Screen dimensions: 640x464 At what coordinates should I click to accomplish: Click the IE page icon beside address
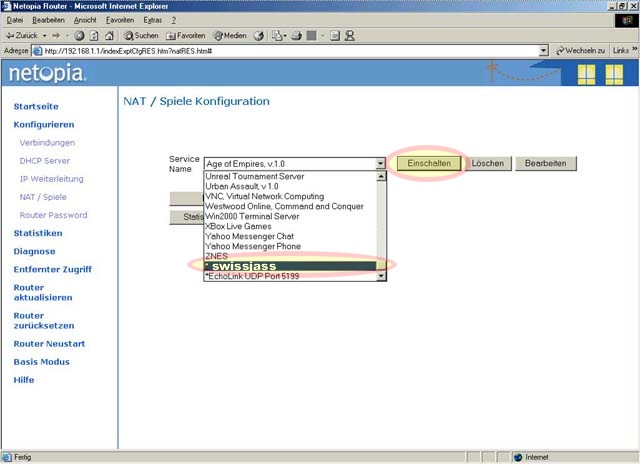tap(37, 51)
